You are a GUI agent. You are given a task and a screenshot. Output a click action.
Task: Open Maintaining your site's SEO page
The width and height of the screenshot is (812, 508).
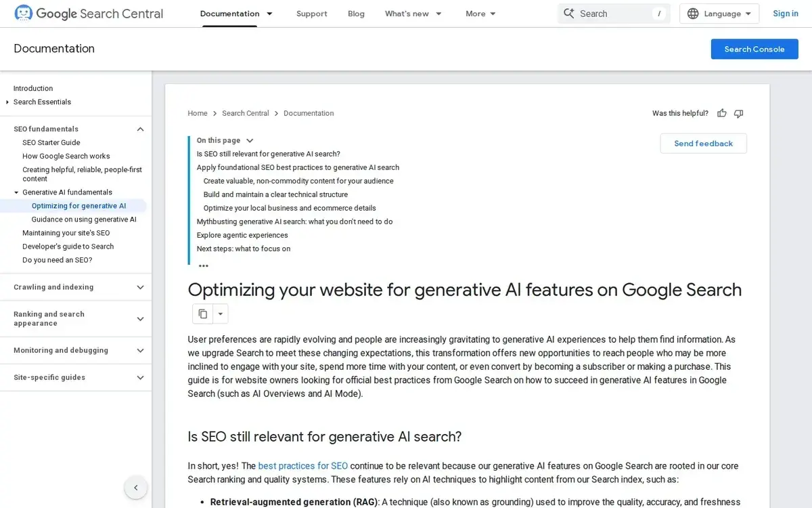point(66,233)
